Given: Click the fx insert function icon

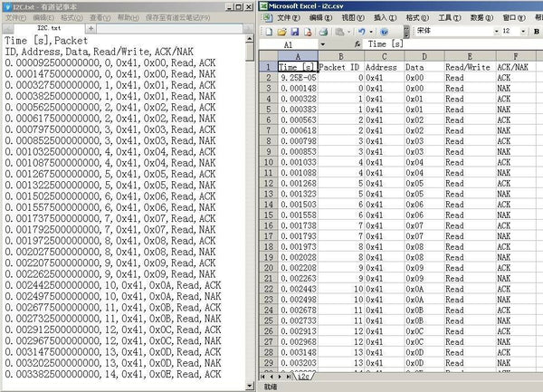Looking at the screenshot, I should tap(357, 44).
